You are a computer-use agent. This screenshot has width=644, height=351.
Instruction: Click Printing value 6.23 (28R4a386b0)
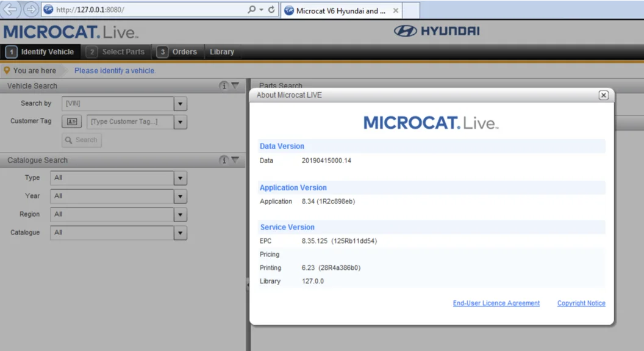pos(331,267)
